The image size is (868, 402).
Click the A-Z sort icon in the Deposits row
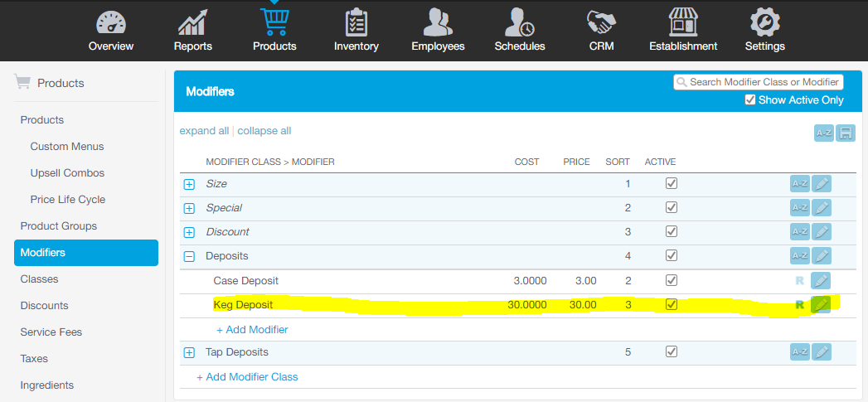click(x=799, y=255)
